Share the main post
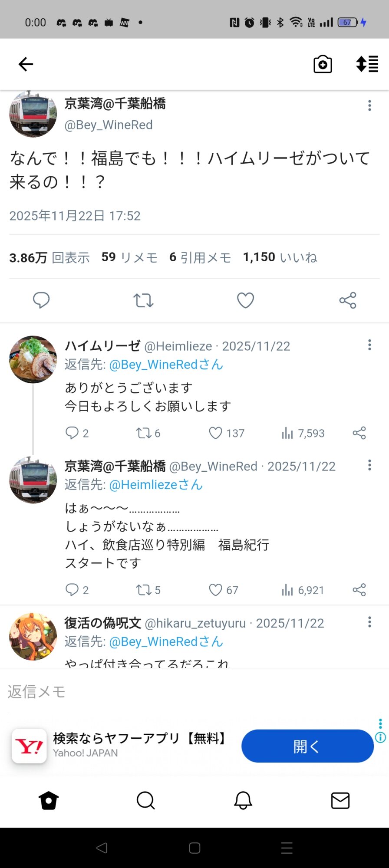 (x=348, y=300)
